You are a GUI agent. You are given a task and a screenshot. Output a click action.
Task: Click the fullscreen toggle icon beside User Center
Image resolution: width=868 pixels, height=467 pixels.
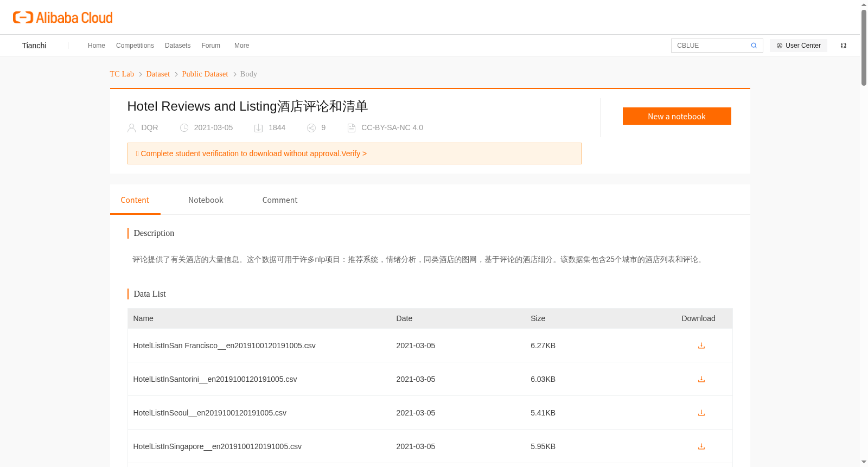point(844,46)
